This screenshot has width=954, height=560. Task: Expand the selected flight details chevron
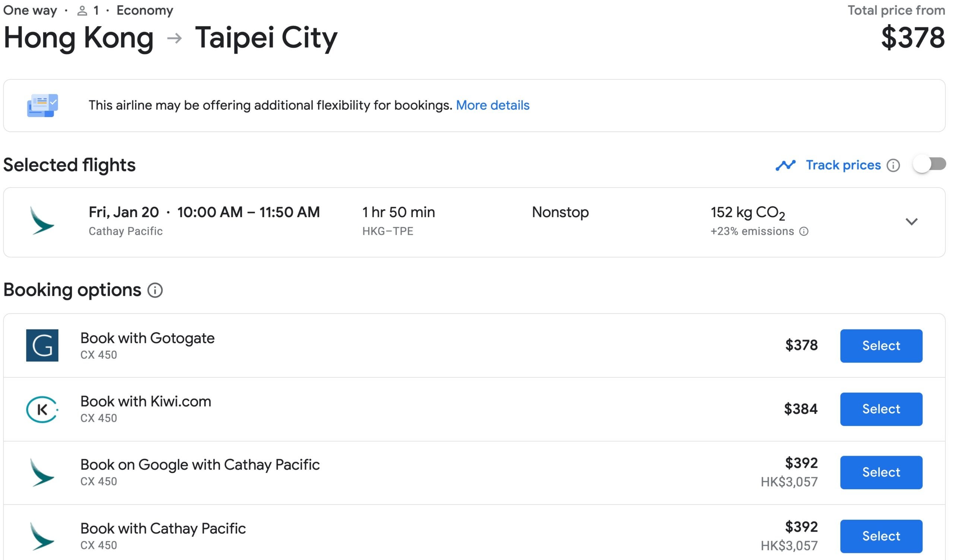coord(911,221)
